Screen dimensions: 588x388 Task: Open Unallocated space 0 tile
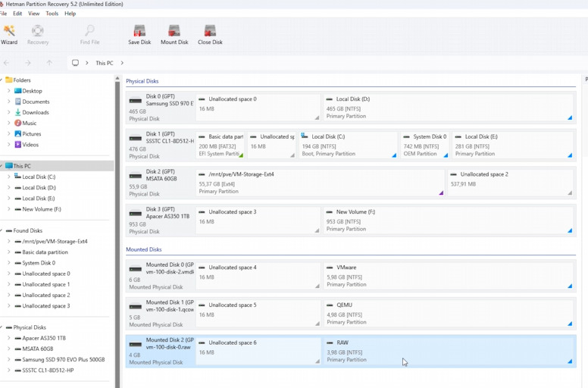[258, 108]
